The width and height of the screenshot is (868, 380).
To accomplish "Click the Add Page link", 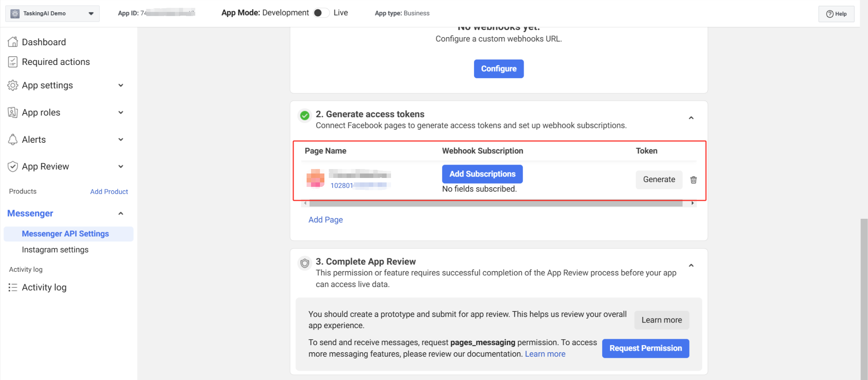I will 325,220.
